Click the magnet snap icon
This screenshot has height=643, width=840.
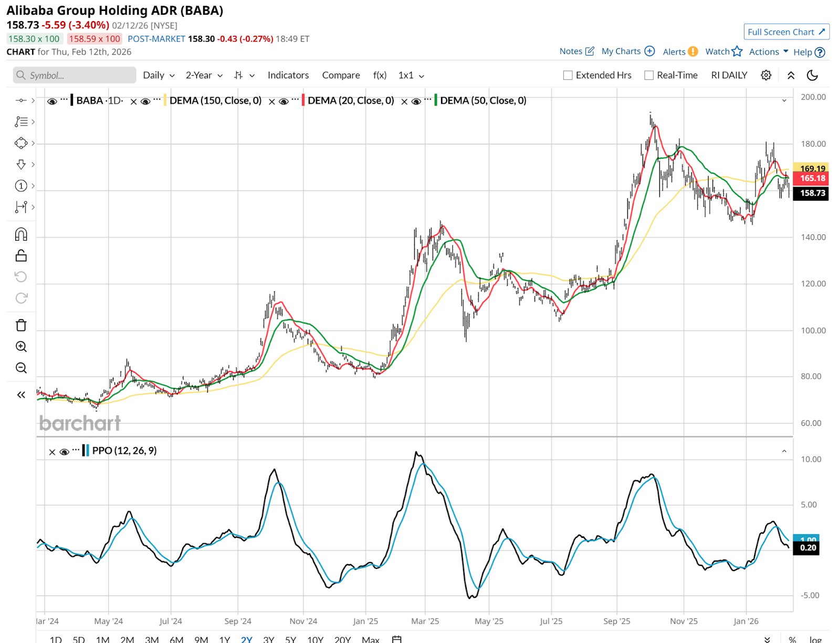21,234
